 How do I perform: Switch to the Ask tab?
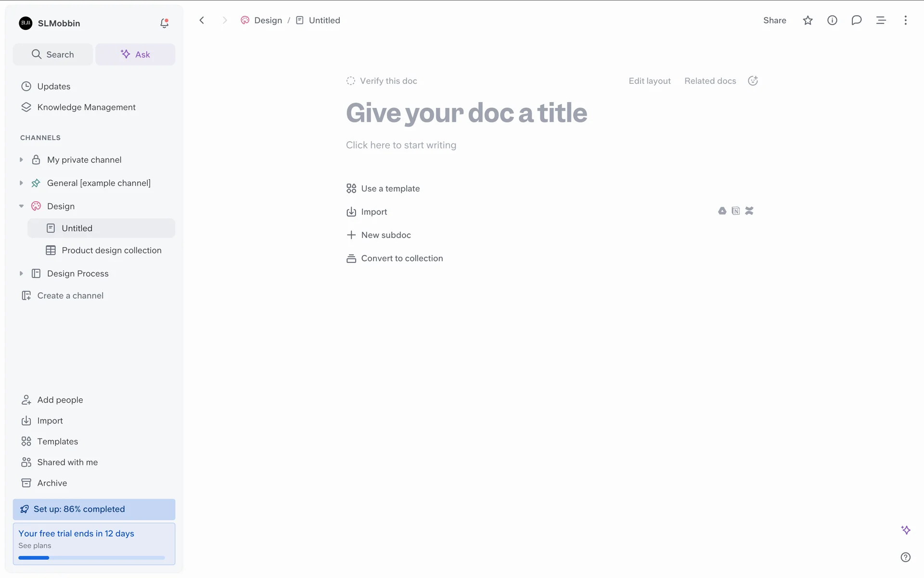pyautogui.click(x=135, y=54)
